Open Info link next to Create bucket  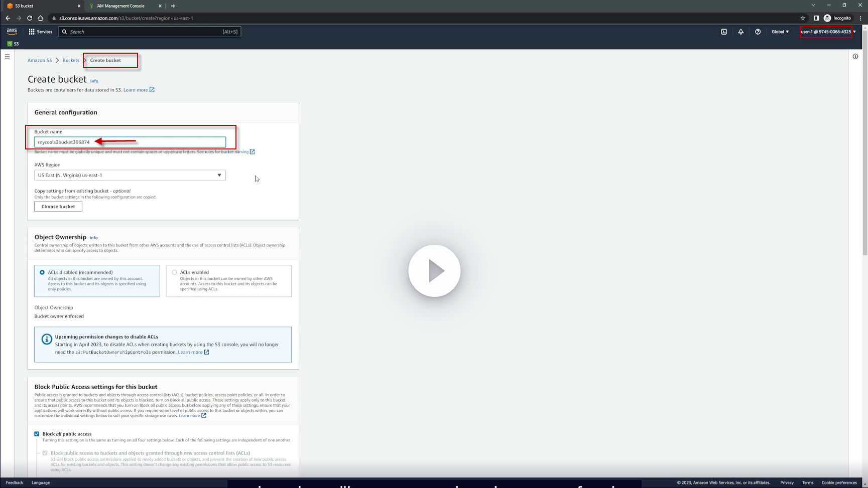pos(94,81)
